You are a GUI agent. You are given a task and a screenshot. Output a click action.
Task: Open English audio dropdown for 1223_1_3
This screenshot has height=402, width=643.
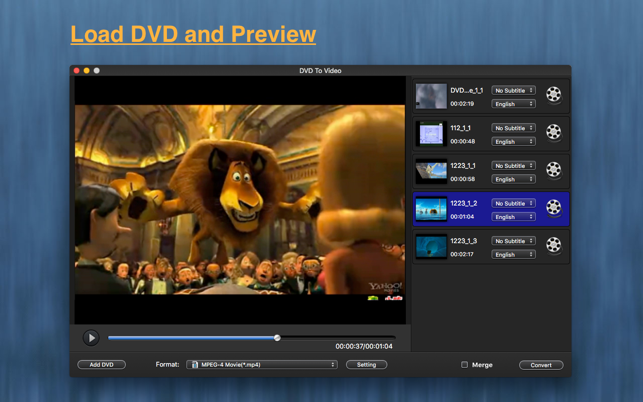pyautogui.click(x=513, y=254)
